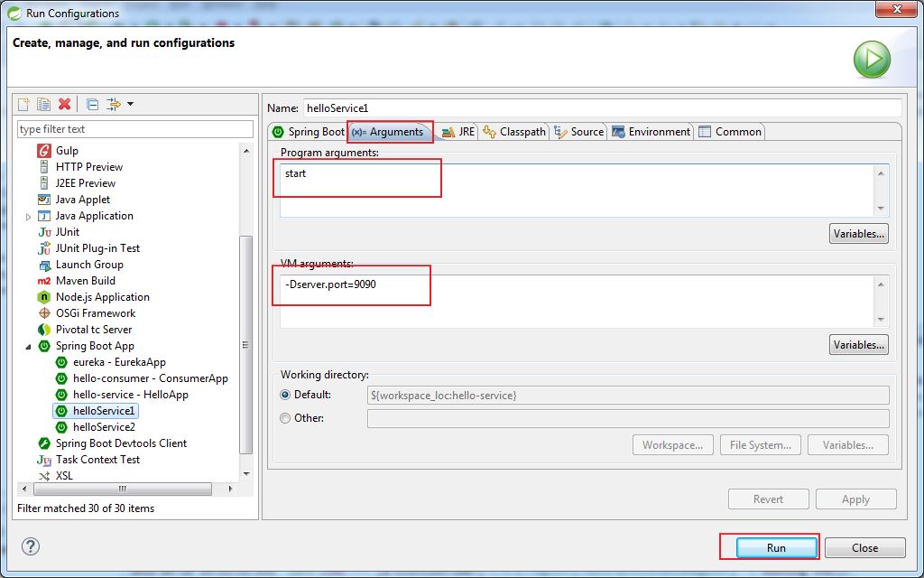Delete selected configuration with red X icon
This screenshot has height=578, width=924.
pos(64,105)
